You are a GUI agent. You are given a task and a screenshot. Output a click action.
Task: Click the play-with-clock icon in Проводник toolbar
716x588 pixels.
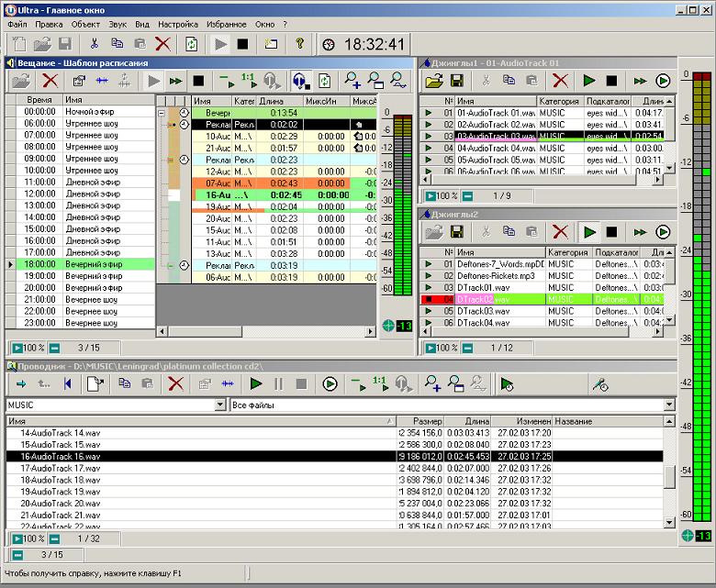pyautogui.click(x=507, y=384)
